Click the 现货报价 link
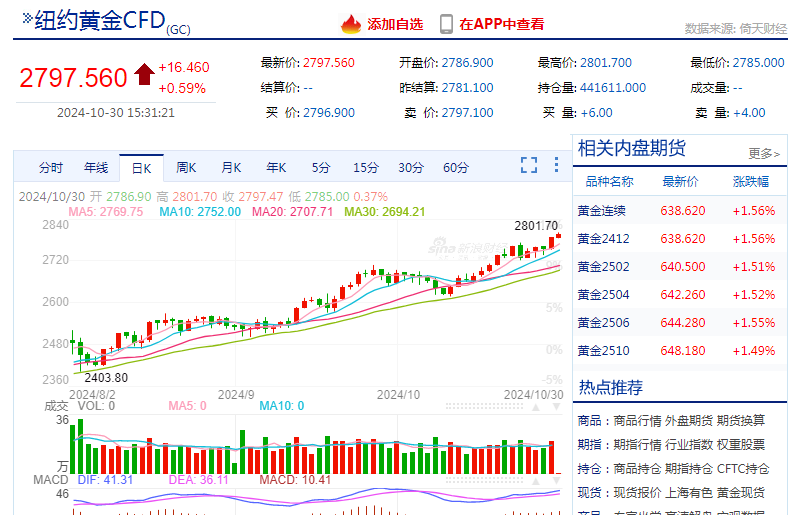 pos(637,492)
